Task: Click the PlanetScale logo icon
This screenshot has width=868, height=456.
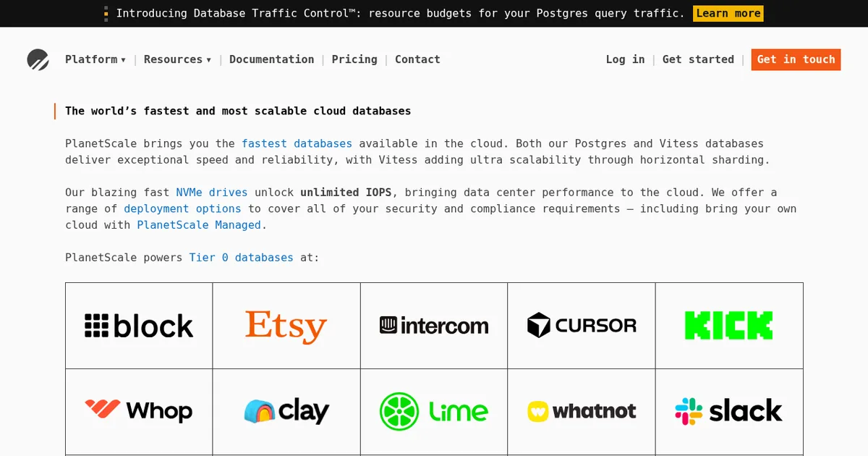Action: coord(38,59)
